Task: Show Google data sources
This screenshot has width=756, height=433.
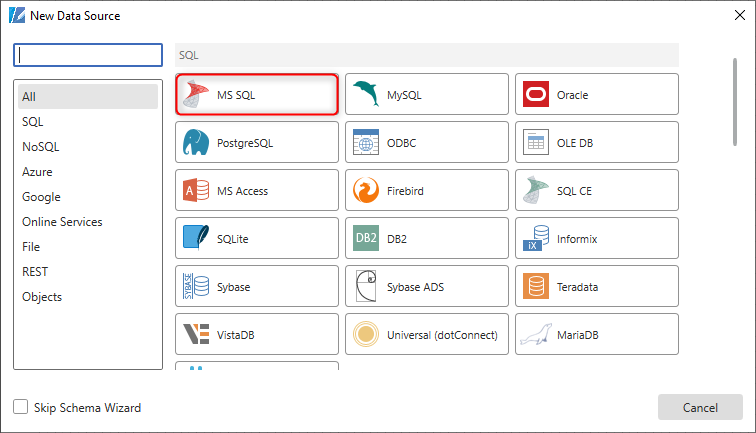Action: click(88, 197)
